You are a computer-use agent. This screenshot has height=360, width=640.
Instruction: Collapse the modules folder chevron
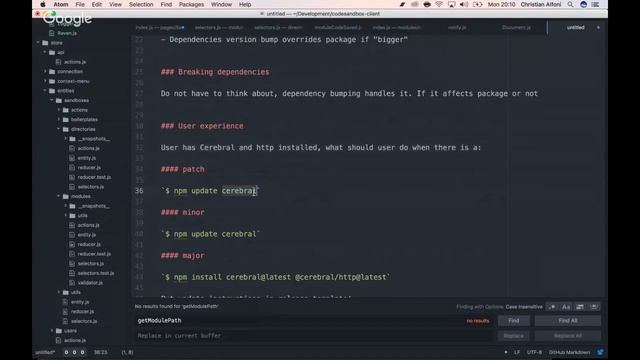[x=59, y=196]
